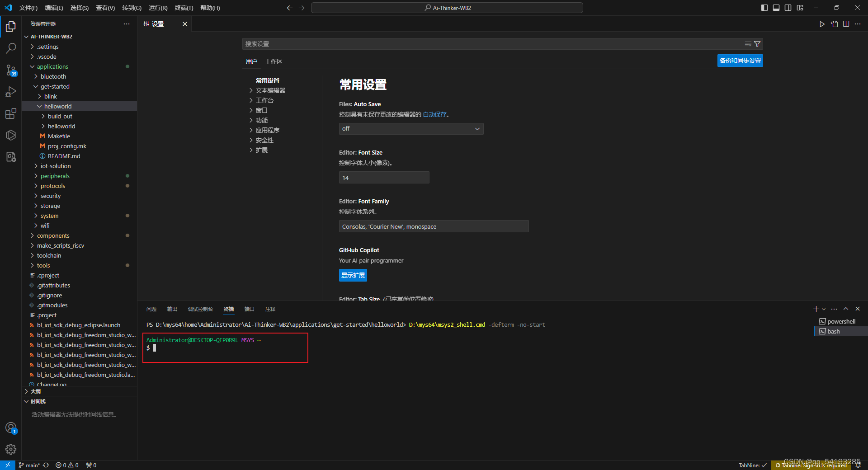Close the 设置 editor tab
The width and height of the screenshot is (868, 470).
(185, 24)
